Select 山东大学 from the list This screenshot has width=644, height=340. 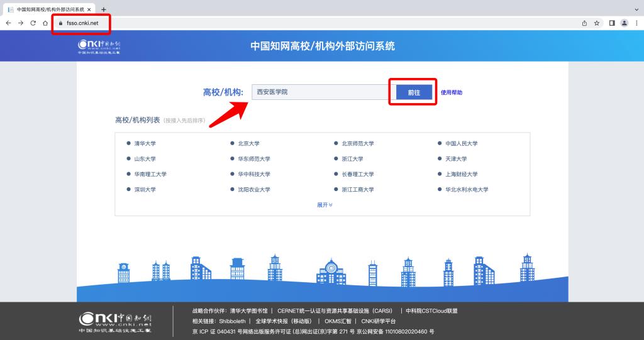pos(145,159)
